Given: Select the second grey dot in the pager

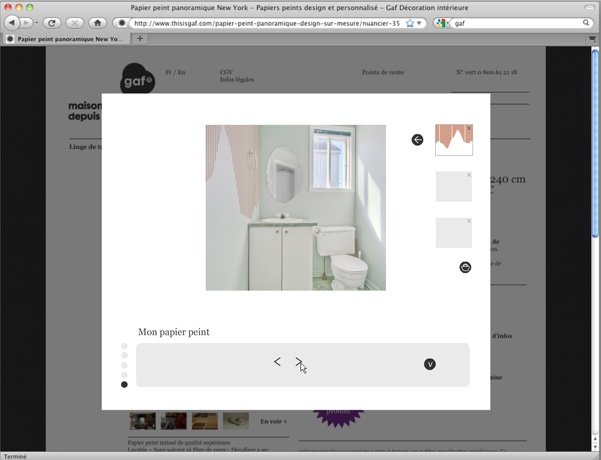Looking at the screenshot, I should 124,356.
